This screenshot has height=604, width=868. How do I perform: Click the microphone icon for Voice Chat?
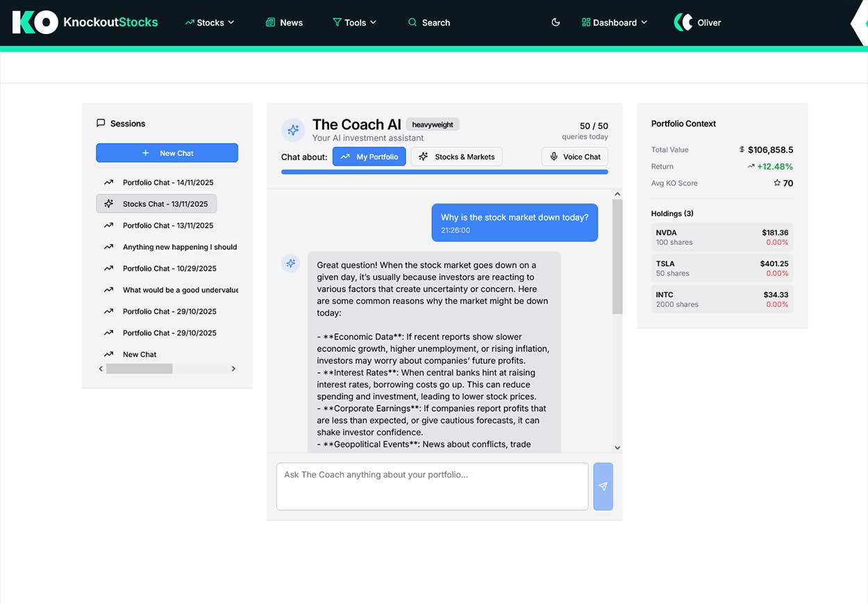coord(553,157)
